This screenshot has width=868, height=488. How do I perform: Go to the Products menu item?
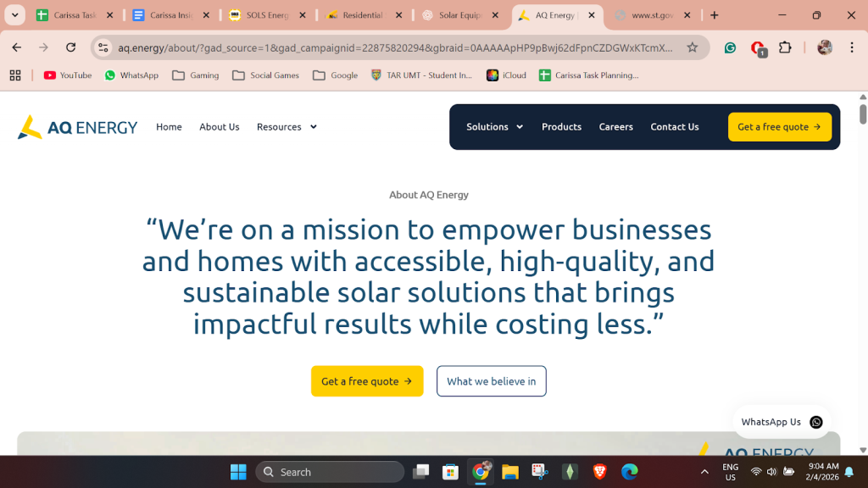(x=561, y=127)
